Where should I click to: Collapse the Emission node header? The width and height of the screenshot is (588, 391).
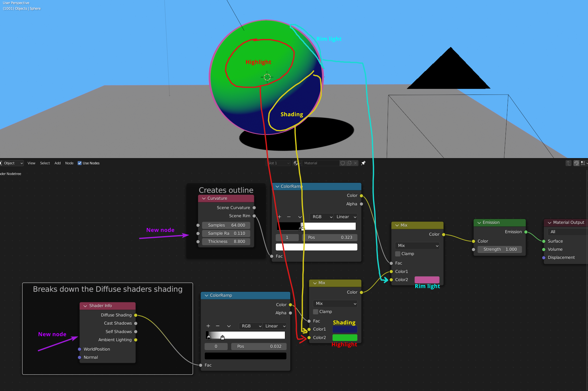point(479,223)
